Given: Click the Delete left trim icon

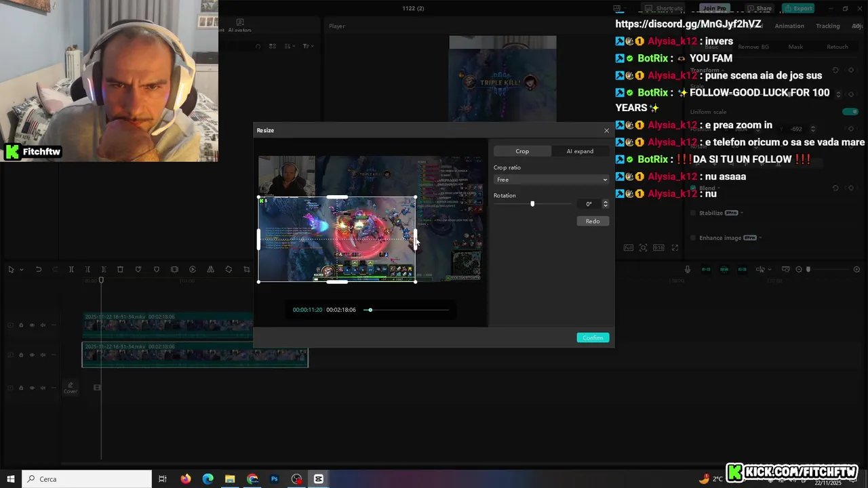Looking at the screenshot, I should (87, 269).
